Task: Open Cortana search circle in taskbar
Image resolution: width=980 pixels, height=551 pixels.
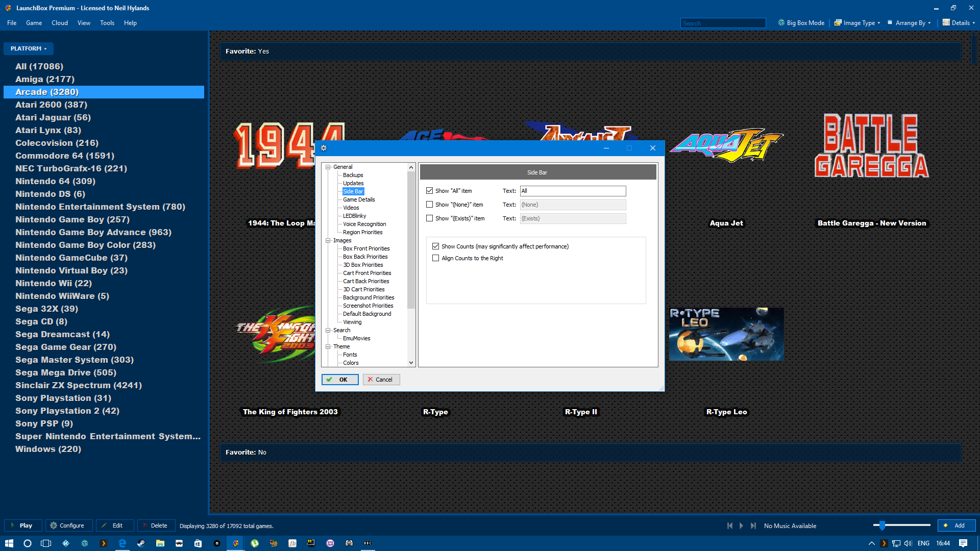Action: [x=28, y=543]
